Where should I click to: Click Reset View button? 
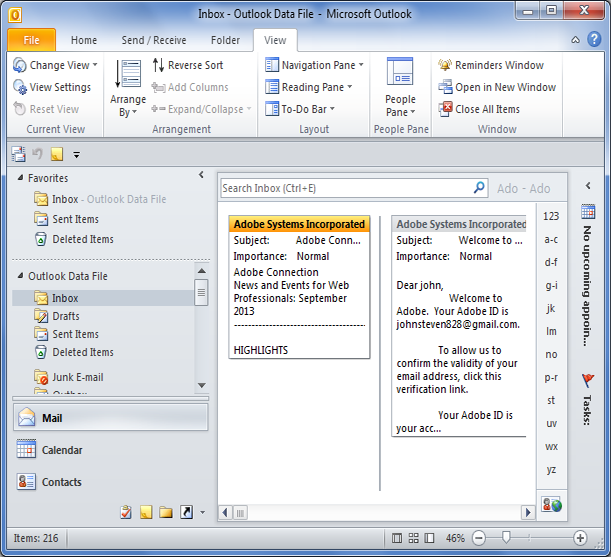point(46,109)
